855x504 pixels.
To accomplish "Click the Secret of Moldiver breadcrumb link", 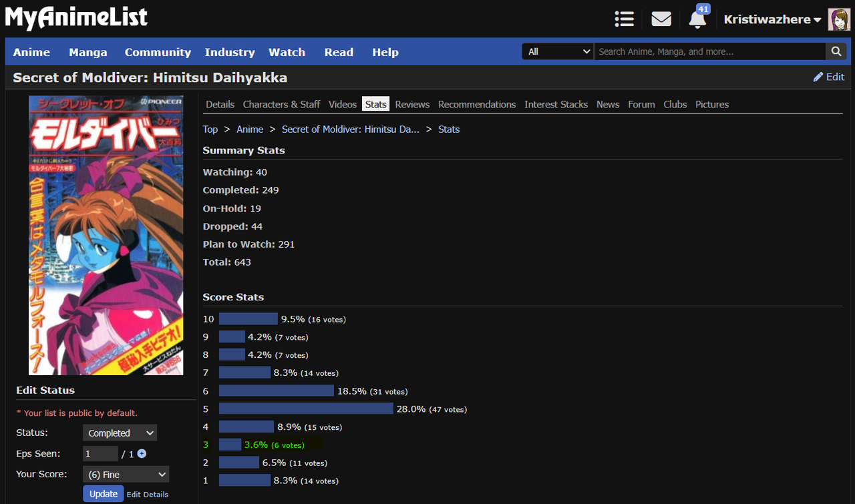I will click(351, 130).
